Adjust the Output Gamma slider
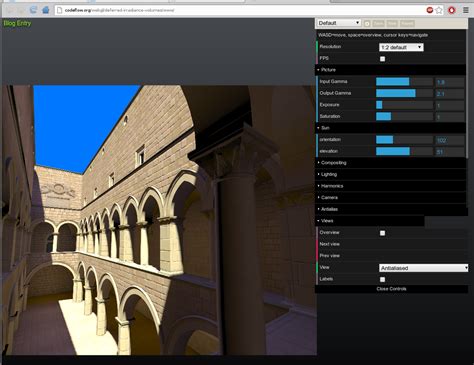 (405, 93)
